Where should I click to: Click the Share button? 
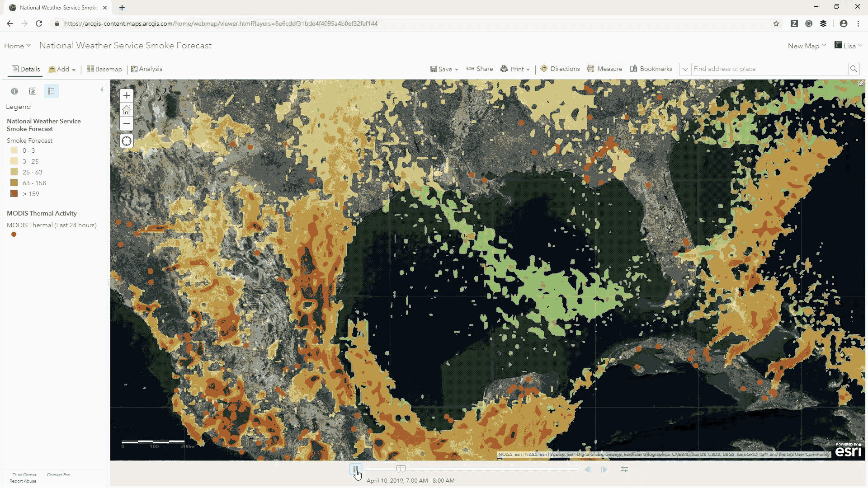[480, 69]
